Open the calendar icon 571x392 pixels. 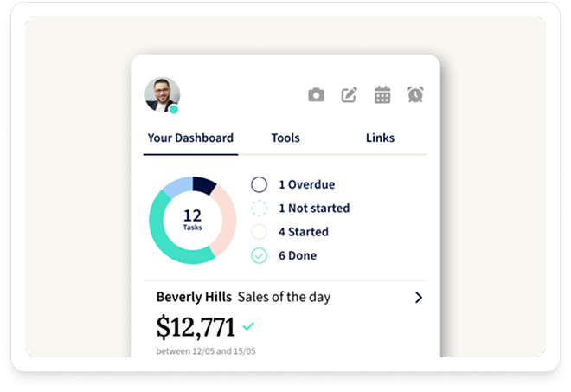[382, 95]
